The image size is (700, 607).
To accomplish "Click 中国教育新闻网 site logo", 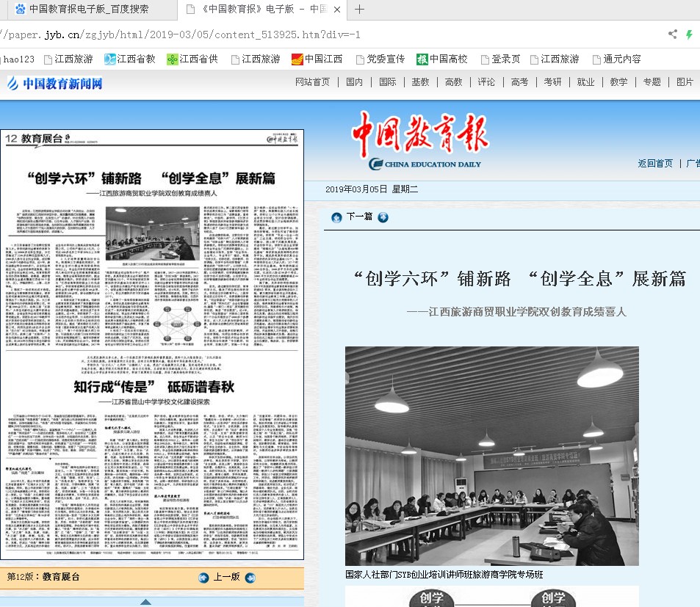I will click(x=55, y=83).
